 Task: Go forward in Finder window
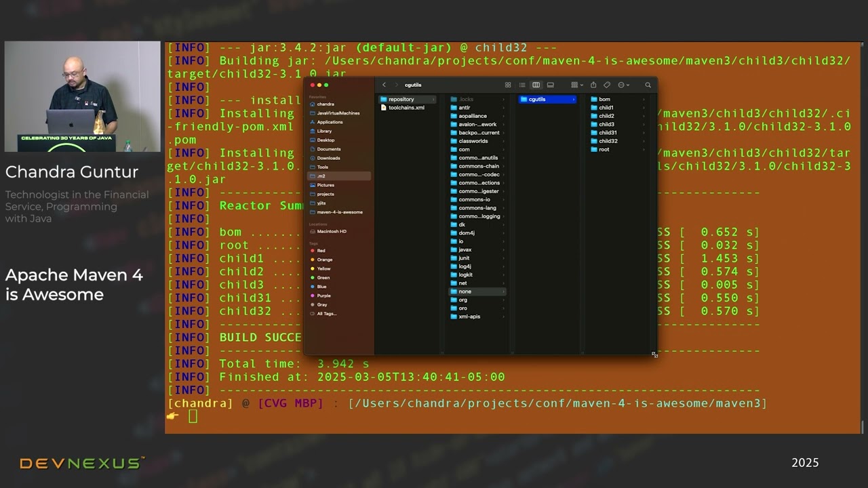tap(396, 85)
